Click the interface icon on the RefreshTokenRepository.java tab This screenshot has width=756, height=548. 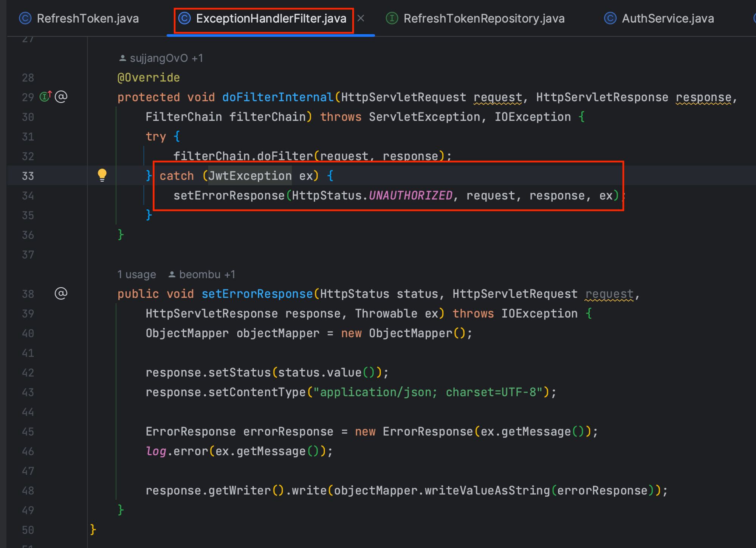point(392,19)
